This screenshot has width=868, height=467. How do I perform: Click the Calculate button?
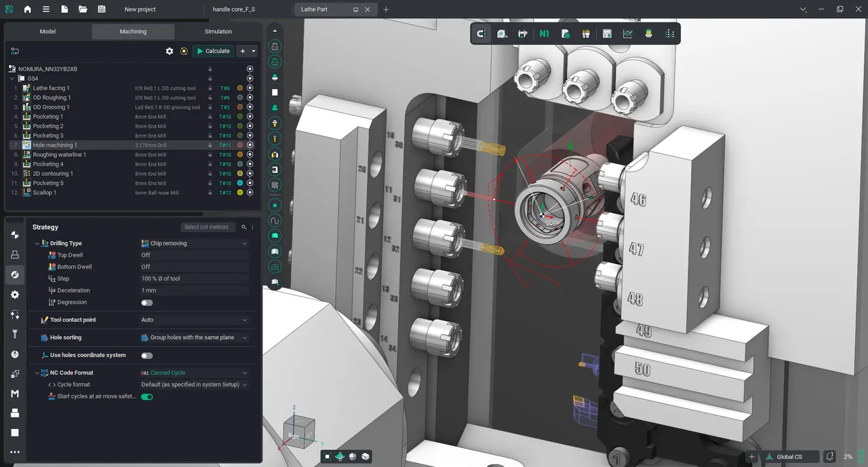[214, 51]
